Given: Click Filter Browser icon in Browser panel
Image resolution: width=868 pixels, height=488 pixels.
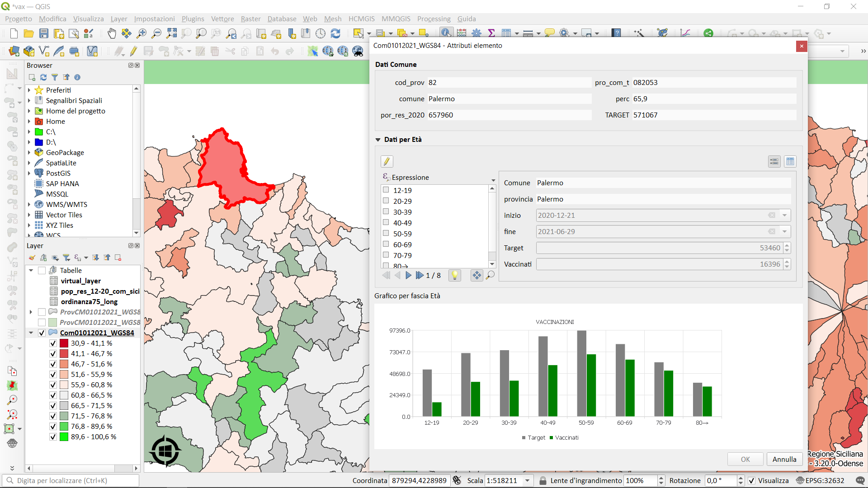Looking at the screenshot, I should point(55,77).
